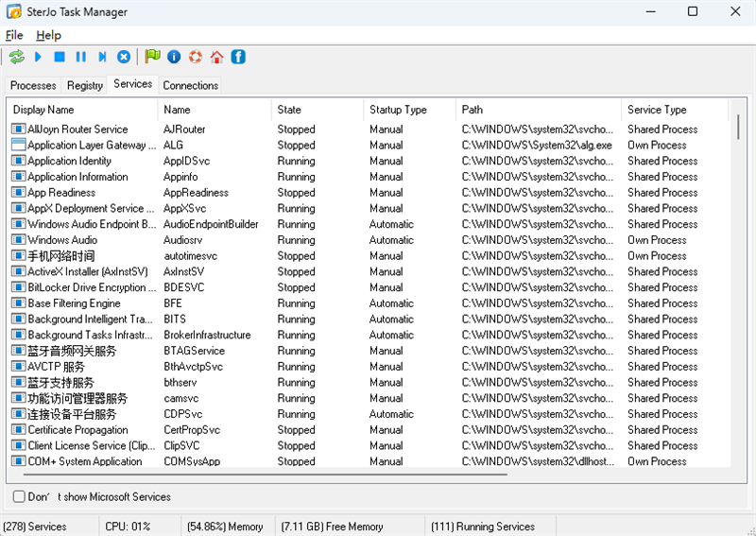The width and height of the screenshot is (756, 536).
Task: Click the (7.11 GB) Free Memory status
Action: 332,527
